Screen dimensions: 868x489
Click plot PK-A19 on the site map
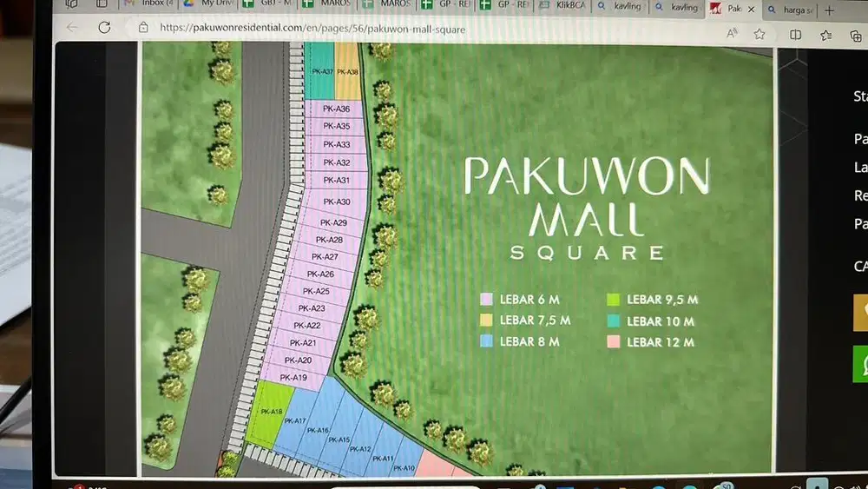click(x=293, y=378)
